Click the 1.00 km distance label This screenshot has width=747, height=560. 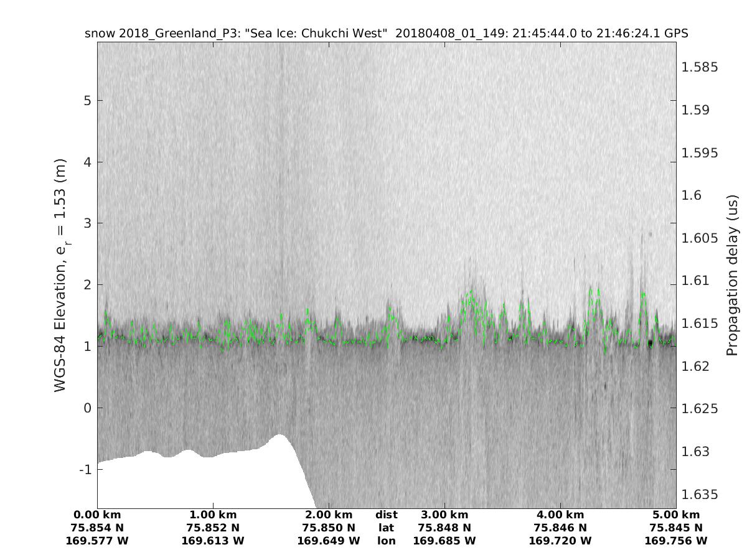tap(213, 515)
